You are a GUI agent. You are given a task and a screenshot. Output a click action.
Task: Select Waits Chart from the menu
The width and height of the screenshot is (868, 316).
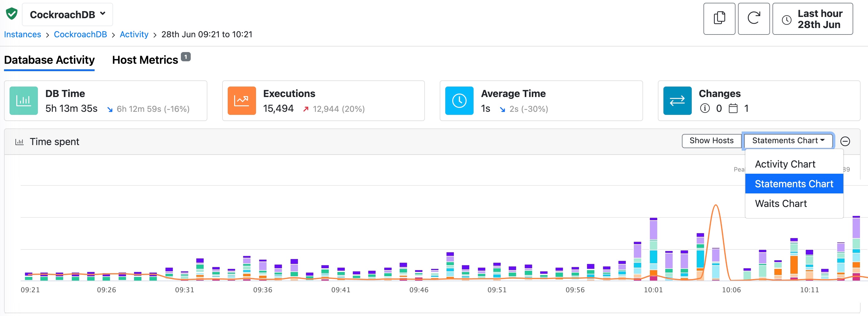pos(794,204)
